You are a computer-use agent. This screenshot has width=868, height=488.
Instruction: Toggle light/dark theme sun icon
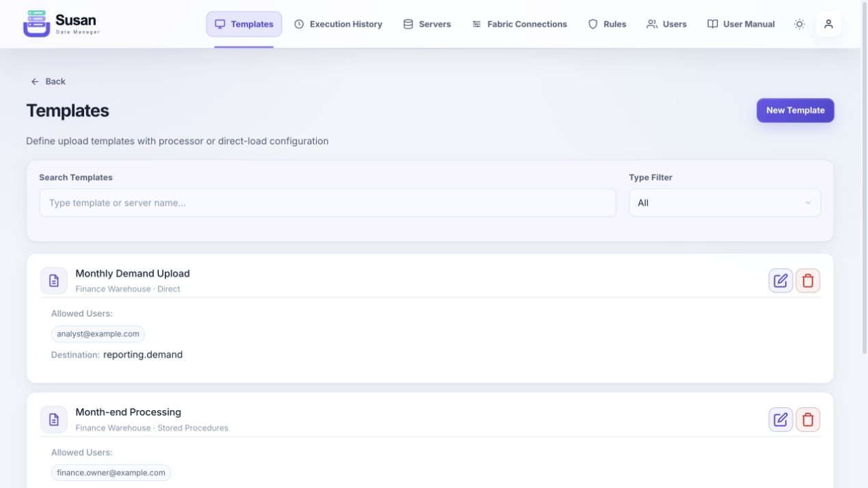tap(799, 24)
